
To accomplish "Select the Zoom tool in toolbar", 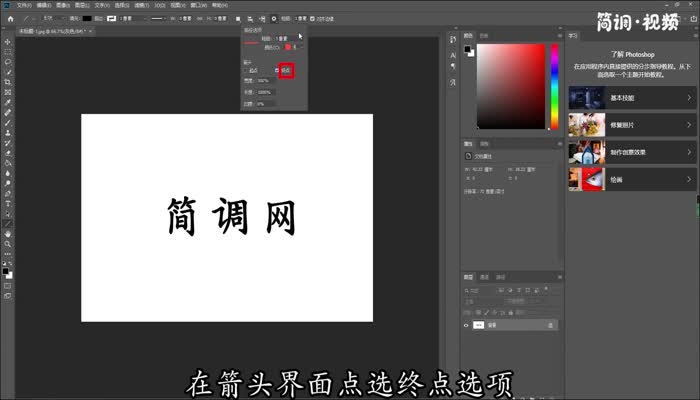I will [7, 243].
